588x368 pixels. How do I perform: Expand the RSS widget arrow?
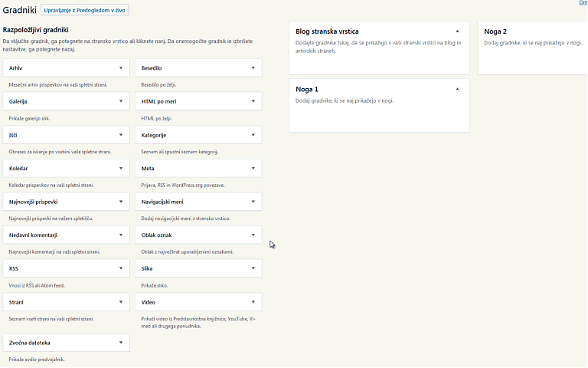(120, 268)
